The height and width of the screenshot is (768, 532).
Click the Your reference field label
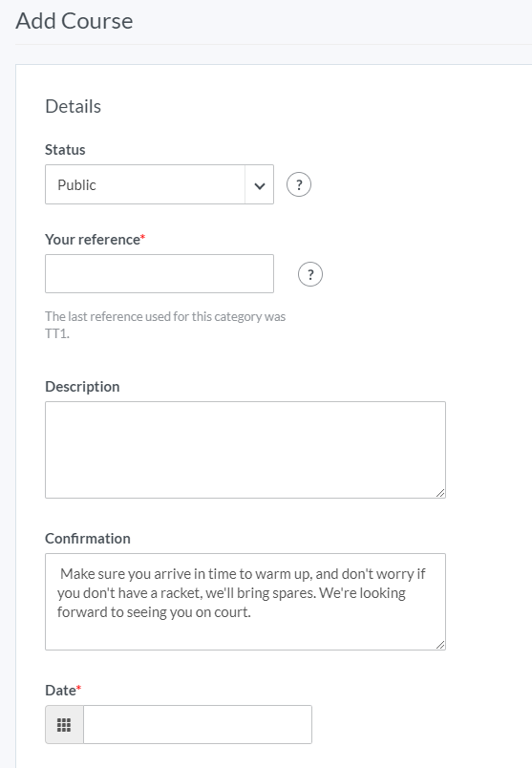[x=93, y=240]
